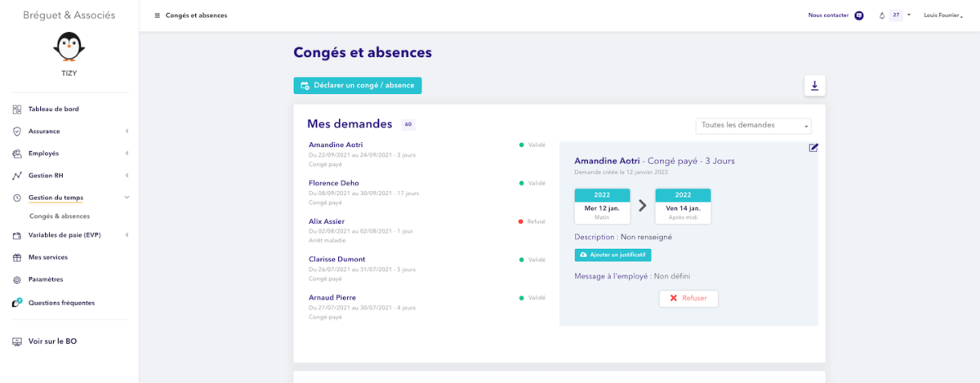Collapse the Gestion du temps section

point(127,198)
